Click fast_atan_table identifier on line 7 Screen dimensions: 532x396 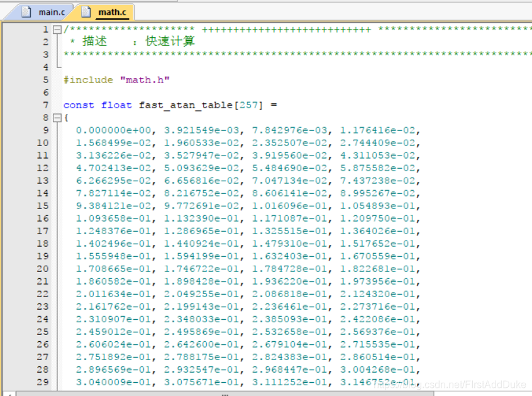[x=186, y=105]
